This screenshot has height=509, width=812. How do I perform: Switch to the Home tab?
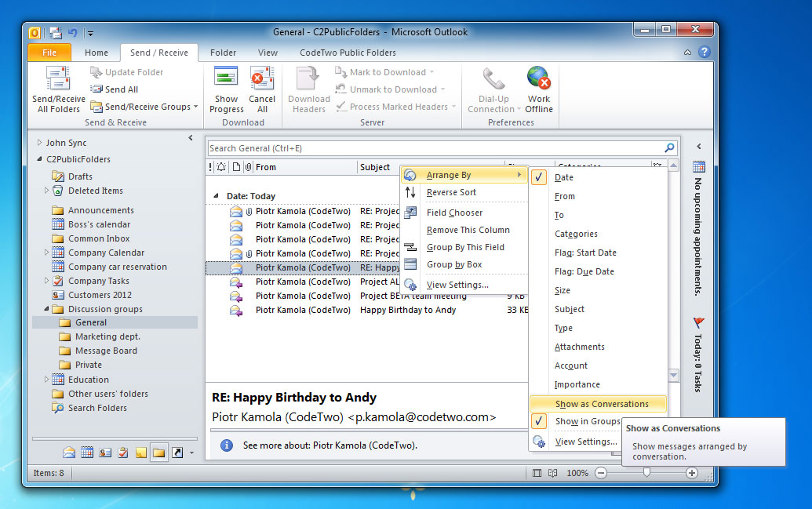(x=96, y=53)
